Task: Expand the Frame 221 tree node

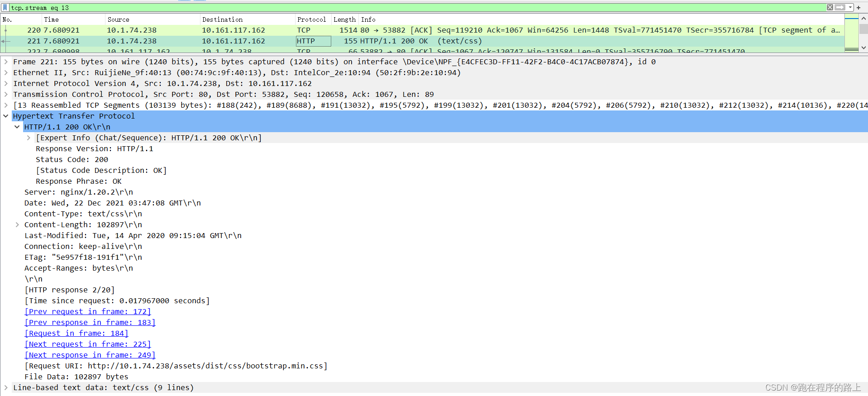Action: click(6, 62)
